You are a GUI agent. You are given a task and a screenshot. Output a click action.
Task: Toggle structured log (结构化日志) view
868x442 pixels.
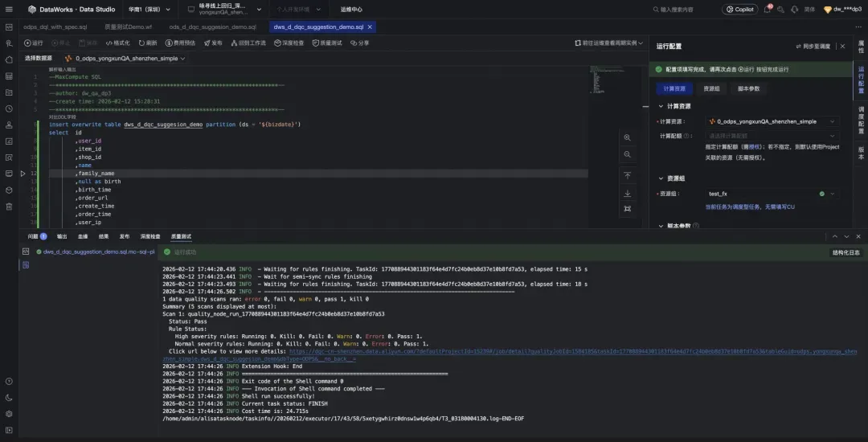(x=845, y=252)
